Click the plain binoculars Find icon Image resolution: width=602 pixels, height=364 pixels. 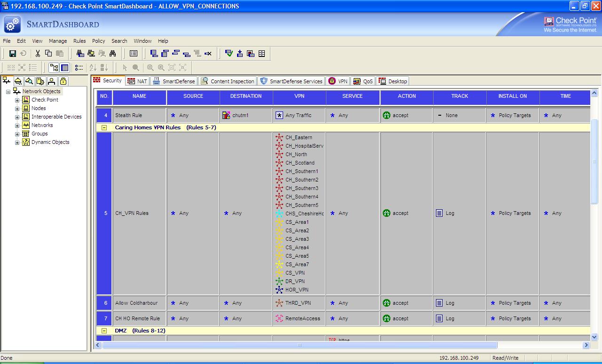point(113,54)
